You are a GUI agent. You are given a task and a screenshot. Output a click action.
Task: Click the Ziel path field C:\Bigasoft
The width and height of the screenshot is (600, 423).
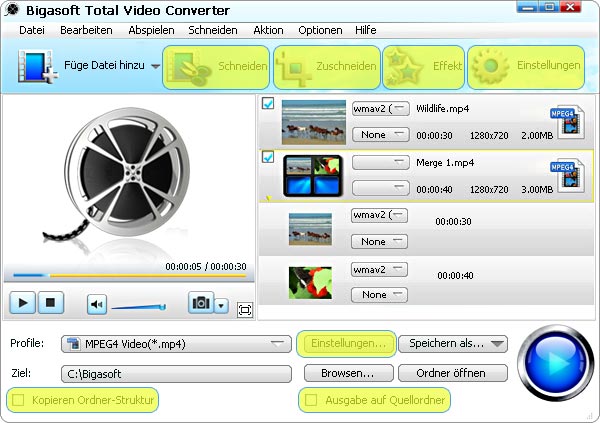[x=176, y=374]
